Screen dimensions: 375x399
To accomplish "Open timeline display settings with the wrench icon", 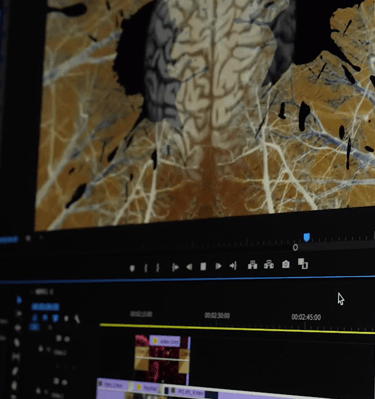I will point(77,319).
